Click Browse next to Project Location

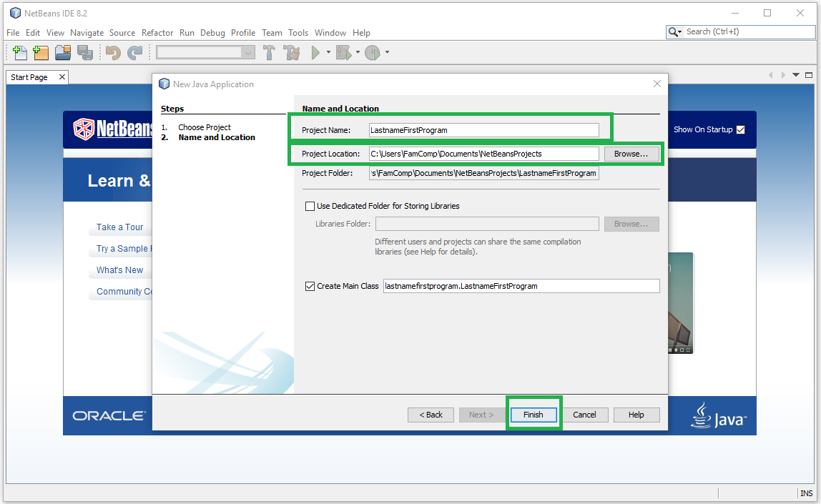point(631,154)
